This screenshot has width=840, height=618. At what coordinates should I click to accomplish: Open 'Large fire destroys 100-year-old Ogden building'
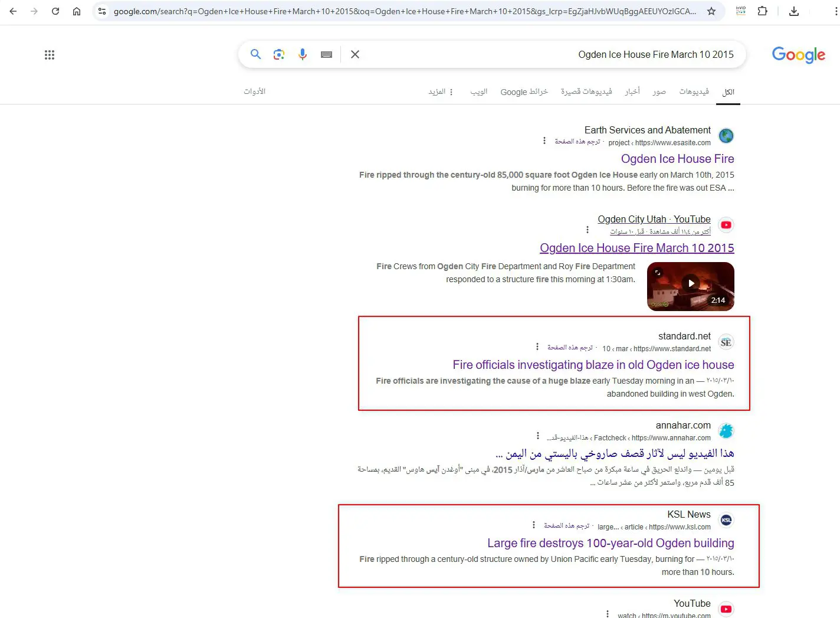point(611,543)
